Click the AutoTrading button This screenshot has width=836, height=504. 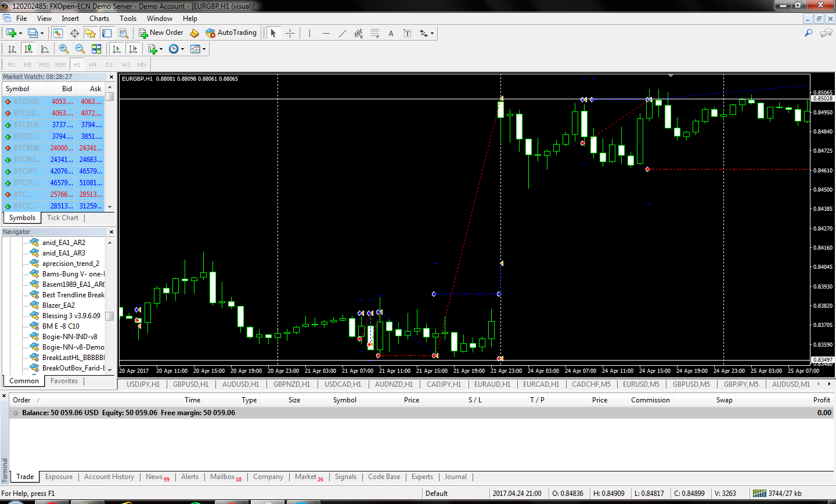point(231,33)
